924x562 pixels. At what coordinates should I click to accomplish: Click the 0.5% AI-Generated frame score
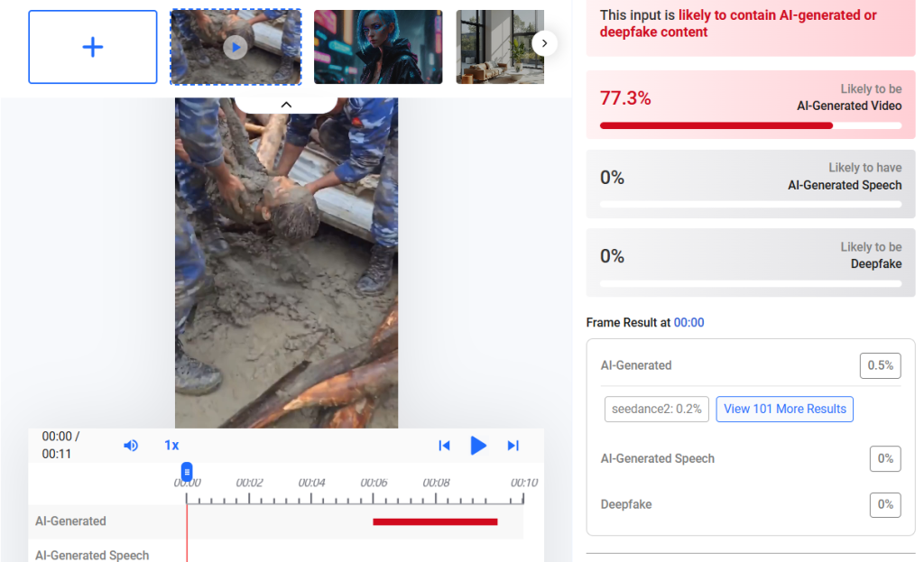(x=881, y=365)
